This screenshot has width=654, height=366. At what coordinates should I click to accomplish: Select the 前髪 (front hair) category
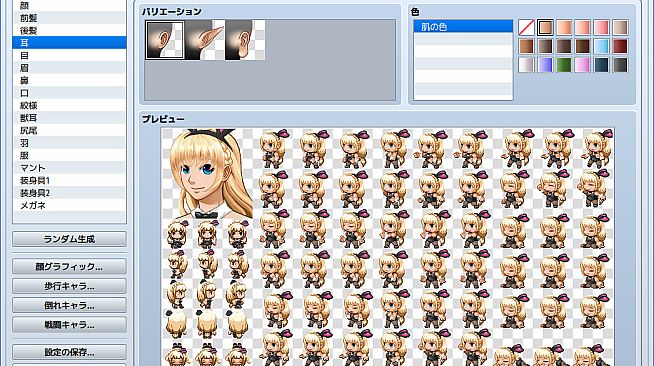tap(69, 18)
